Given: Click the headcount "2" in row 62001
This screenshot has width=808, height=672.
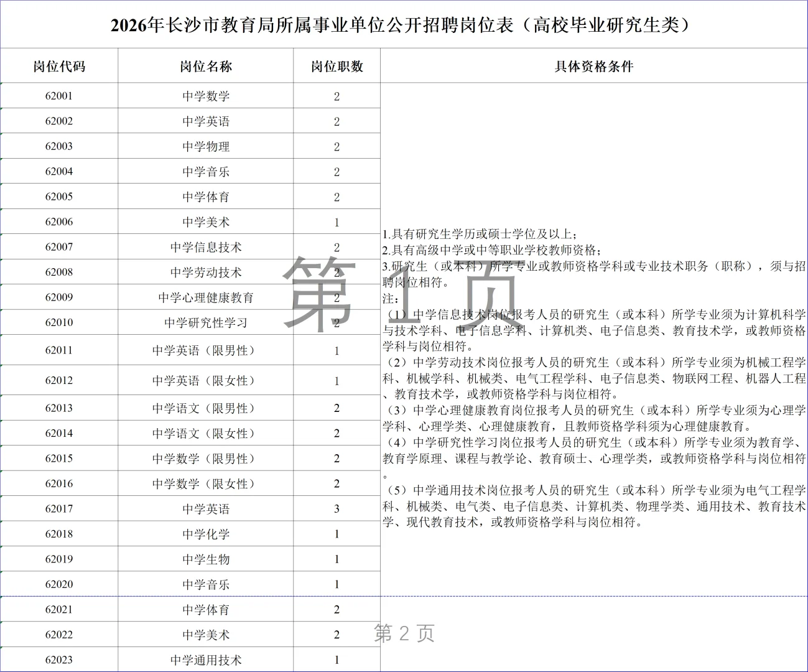Looking at the screenshot, I should click(x=337, y=96).
